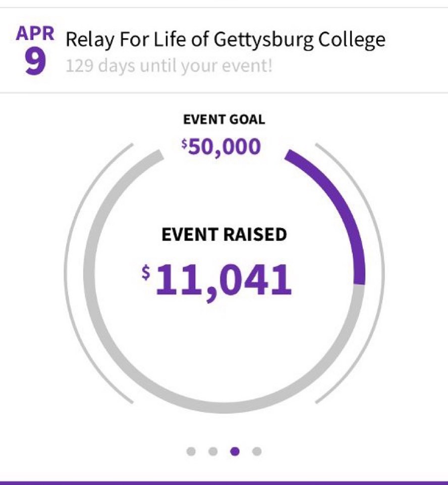448x485 pixels.
Task: Select the 129 days until your event text
Action: pos(169,66)
